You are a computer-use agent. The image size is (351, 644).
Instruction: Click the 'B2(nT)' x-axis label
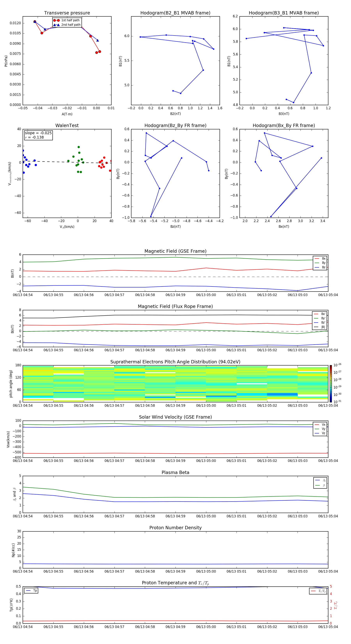click(175, 114)
